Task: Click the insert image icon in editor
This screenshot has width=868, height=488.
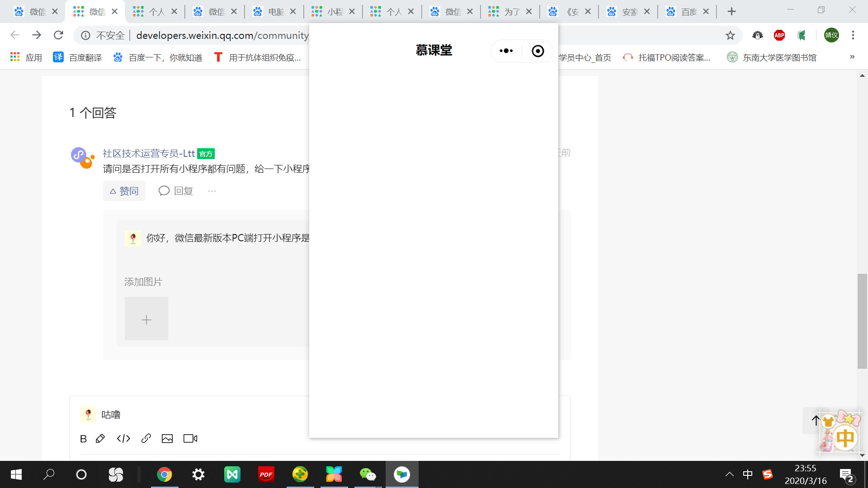Action: point(167,439)
